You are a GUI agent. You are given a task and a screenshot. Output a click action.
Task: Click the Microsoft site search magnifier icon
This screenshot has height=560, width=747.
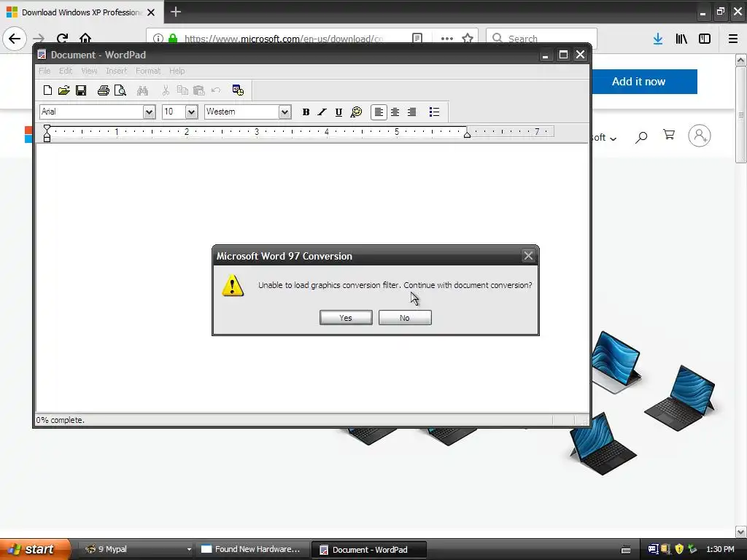641,137
